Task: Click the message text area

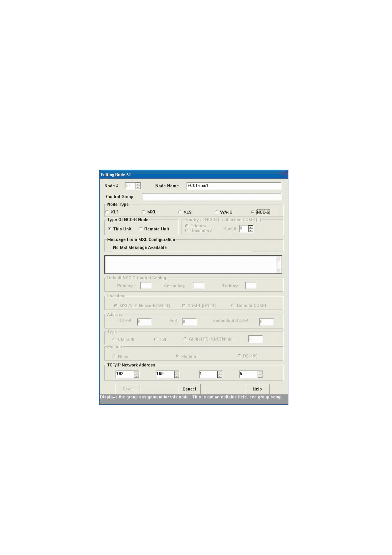Action: click(190, 264)
